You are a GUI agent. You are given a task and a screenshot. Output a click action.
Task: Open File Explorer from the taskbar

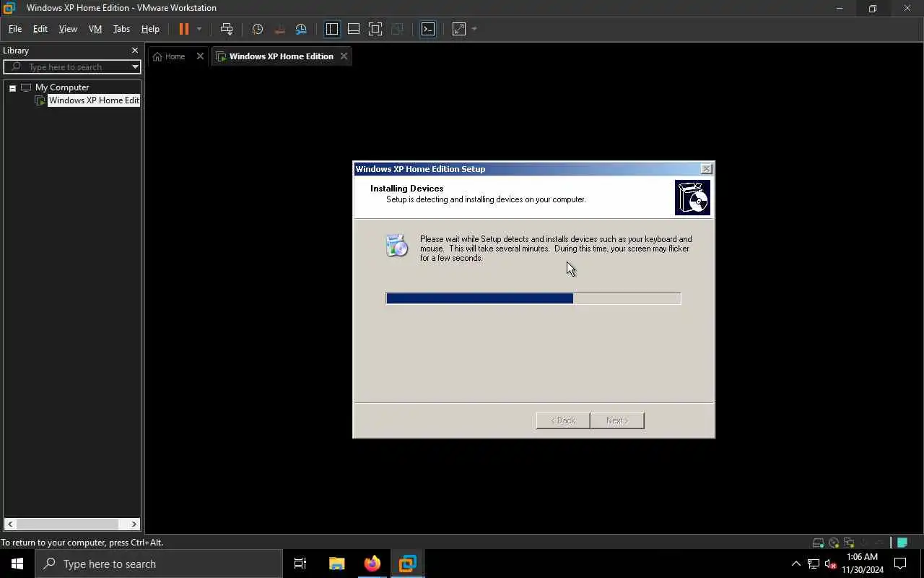point(336,564)
